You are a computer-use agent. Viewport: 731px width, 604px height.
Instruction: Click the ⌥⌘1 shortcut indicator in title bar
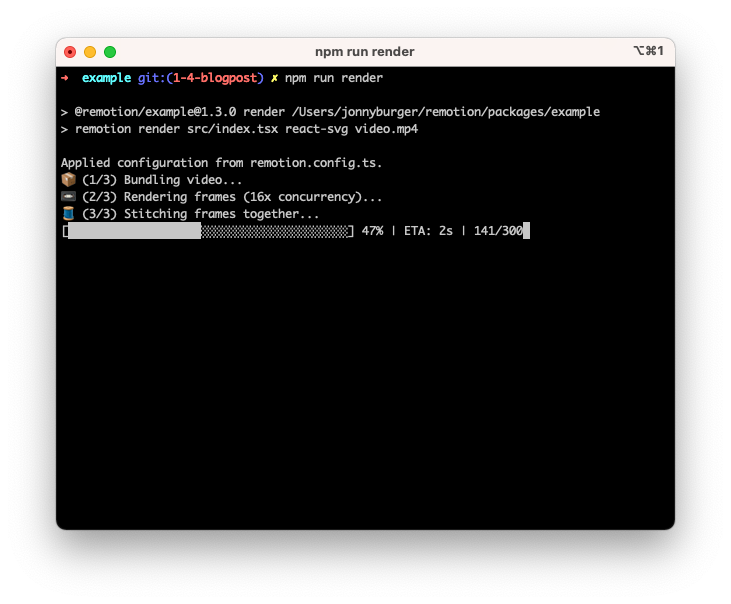click(648, 51)
